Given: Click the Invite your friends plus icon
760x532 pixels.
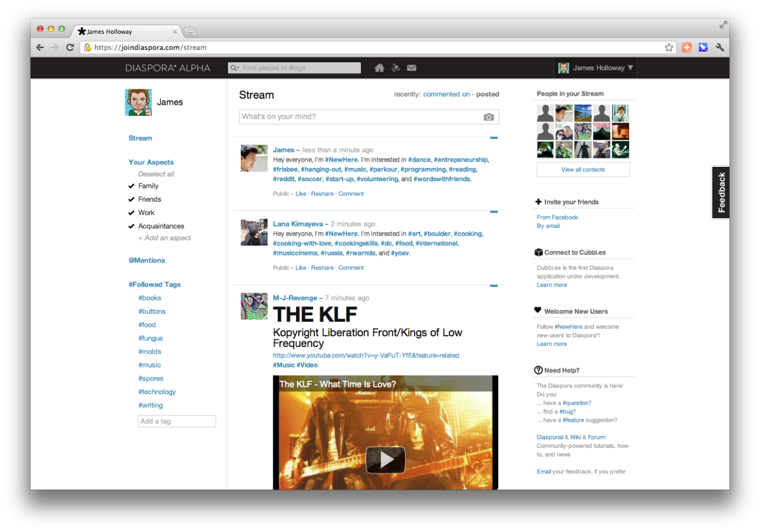Looking at the screenshot, I should [x=538, y=202].
